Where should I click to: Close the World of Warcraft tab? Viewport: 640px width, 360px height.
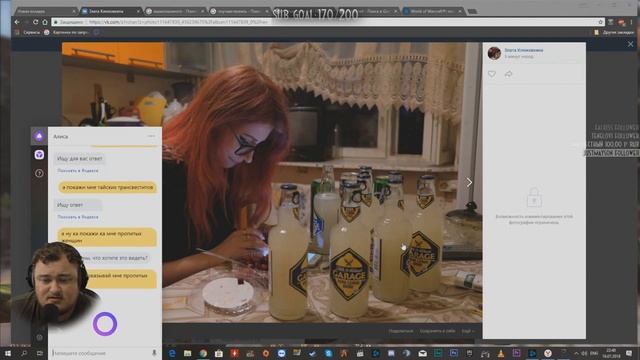coord(460,11)
